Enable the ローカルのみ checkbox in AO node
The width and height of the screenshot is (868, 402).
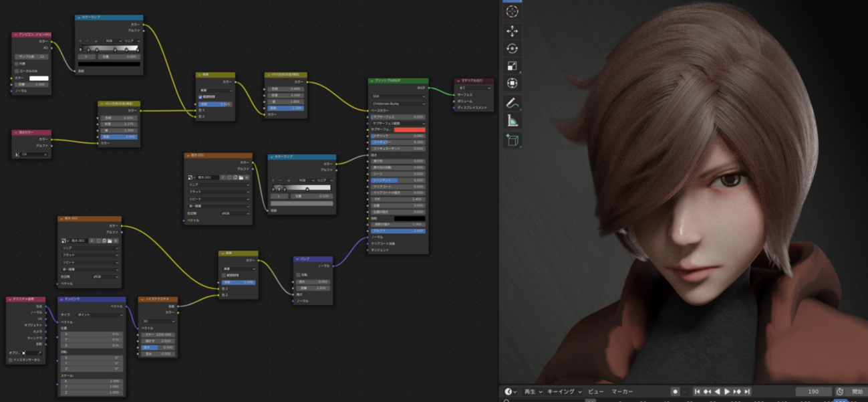[17, 70]
